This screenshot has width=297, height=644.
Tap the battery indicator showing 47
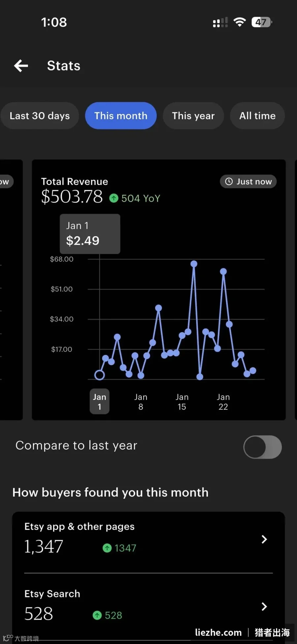262,22
